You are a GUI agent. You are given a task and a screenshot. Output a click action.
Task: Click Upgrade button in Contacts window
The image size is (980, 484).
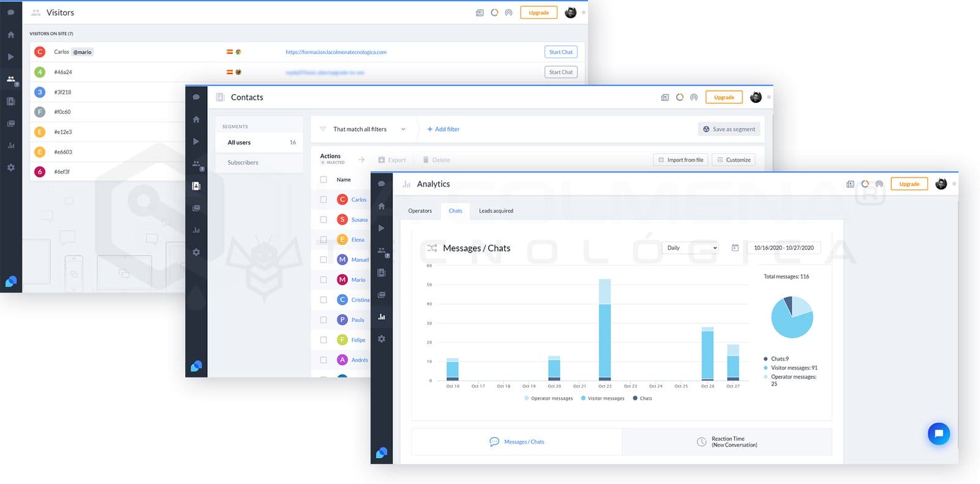pyautogui.click(x=724, y=97)
